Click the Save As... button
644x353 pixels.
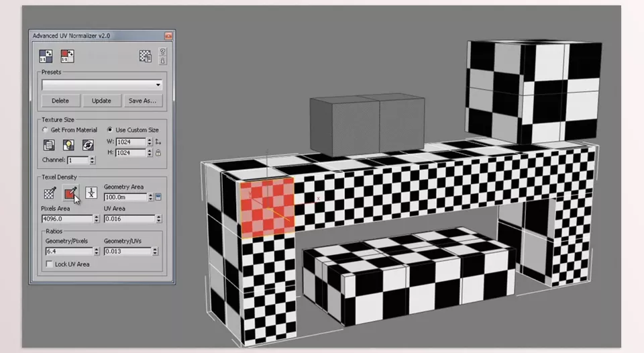coord(142,101)
